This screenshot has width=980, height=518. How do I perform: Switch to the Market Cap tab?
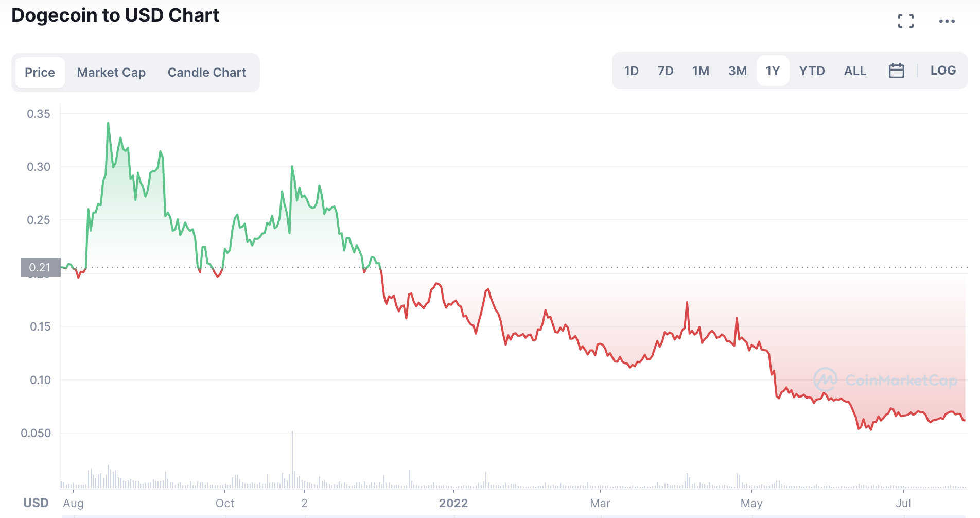pos(111,73)
